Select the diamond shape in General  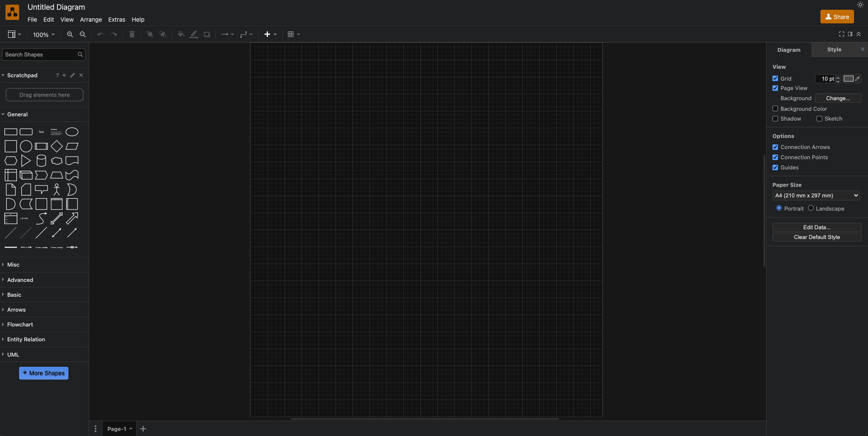[56, 146]
